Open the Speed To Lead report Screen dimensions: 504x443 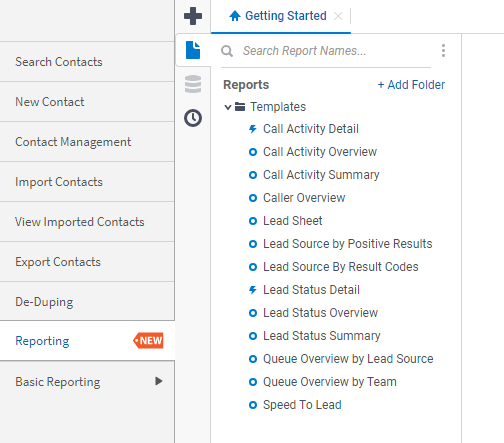coord(302,405)
